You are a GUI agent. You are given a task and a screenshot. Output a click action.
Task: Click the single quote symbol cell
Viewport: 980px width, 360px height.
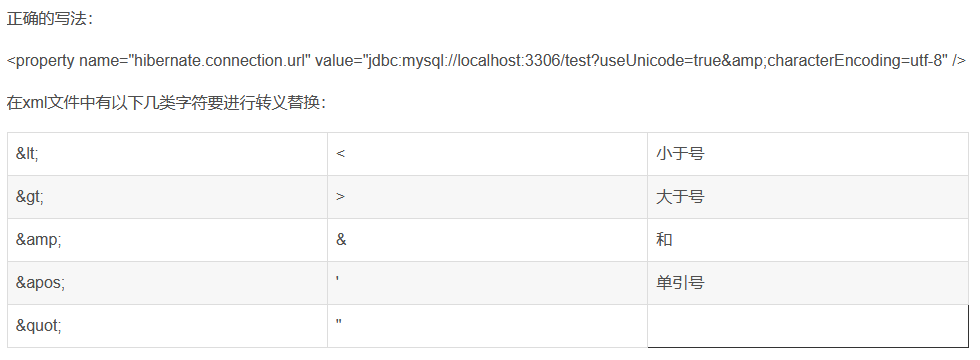488,283
